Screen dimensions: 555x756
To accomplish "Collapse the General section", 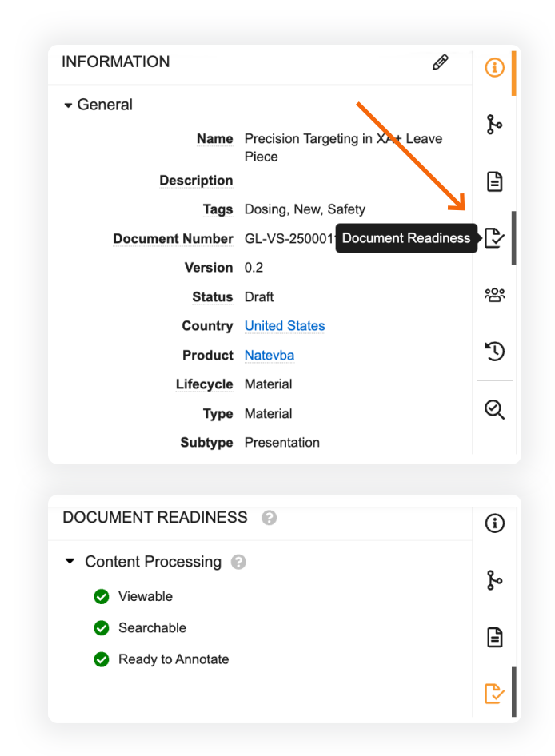I will tap(69, 105).
